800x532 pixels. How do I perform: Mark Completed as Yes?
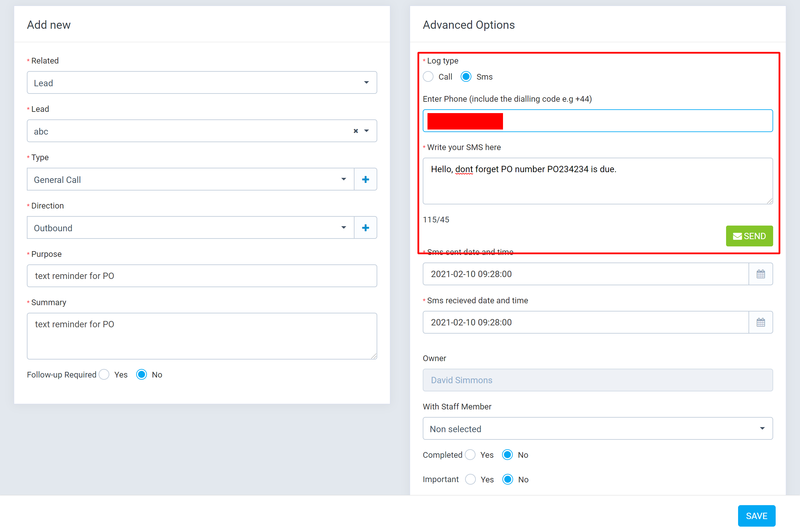pos(470,455)
